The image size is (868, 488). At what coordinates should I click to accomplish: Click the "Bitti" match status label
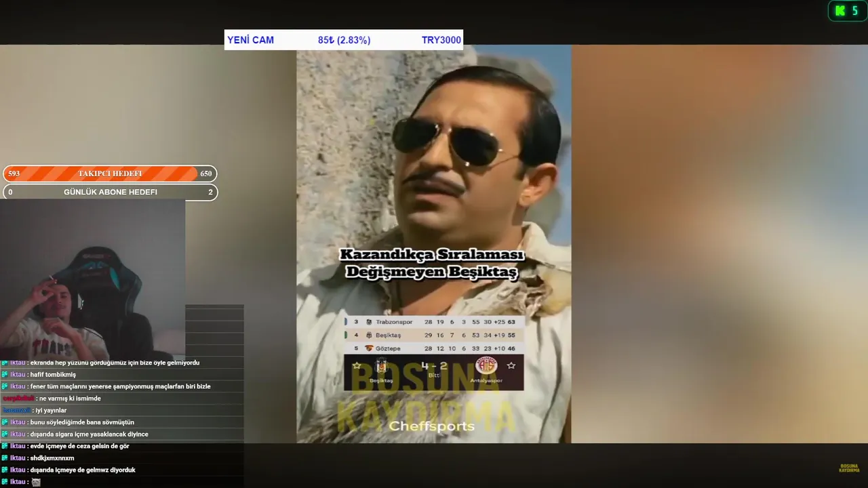(x=434, y=375)
